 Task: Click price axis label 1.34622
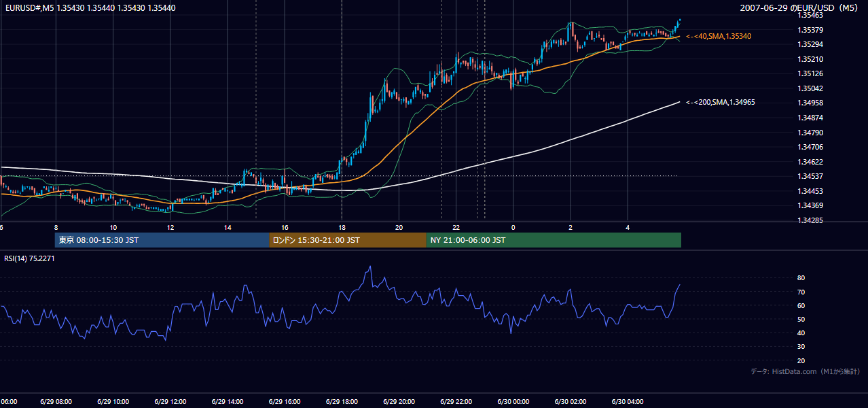(x=811, y=162)
